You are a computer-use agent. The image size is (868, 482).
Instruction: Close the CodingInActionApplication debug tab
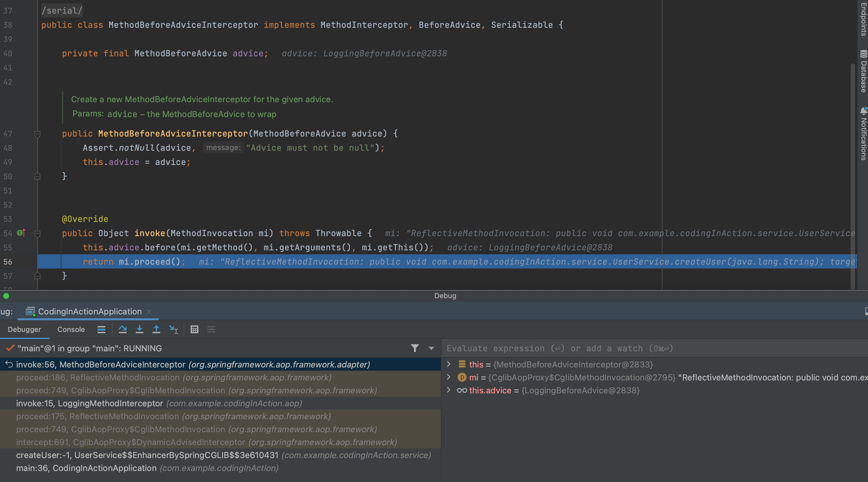pos(149,312)
